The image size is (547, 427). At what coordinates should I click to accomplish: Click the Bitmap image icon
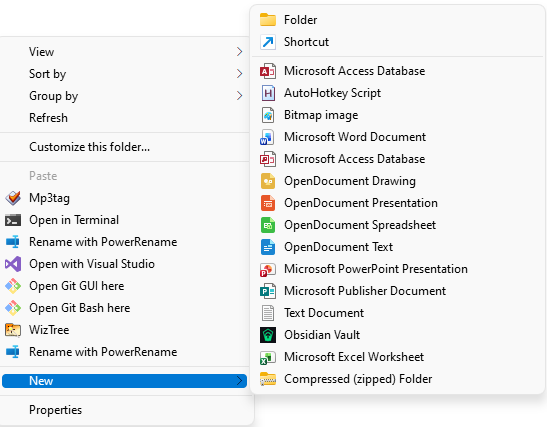point(268,115)
